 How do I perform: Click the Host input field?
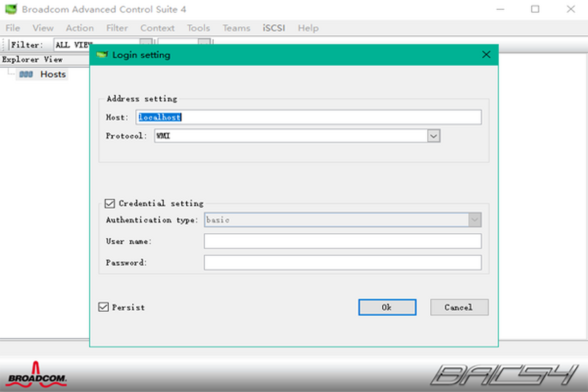[x=309, y=117]
